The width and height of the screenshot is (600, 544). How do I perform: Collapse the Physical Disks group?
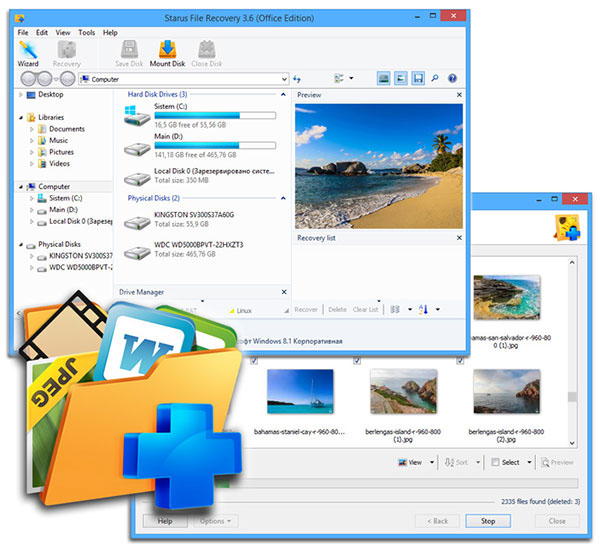283,198
